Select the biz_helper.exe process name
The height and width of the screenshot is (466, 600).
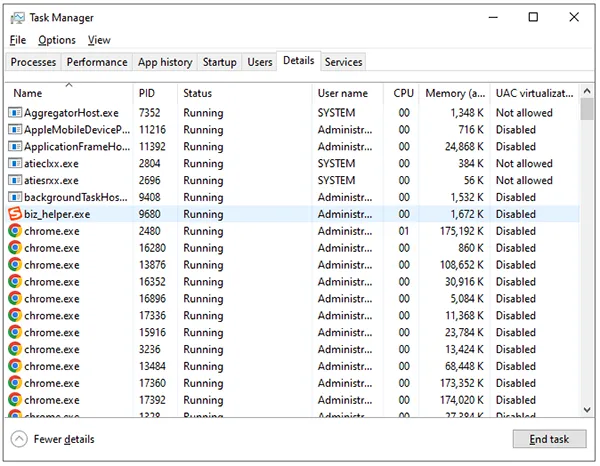(x=57, y=214)
